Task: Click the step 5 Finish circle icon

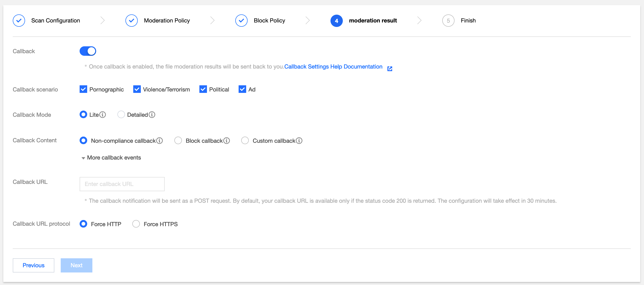Action: (x=448, y=21)
